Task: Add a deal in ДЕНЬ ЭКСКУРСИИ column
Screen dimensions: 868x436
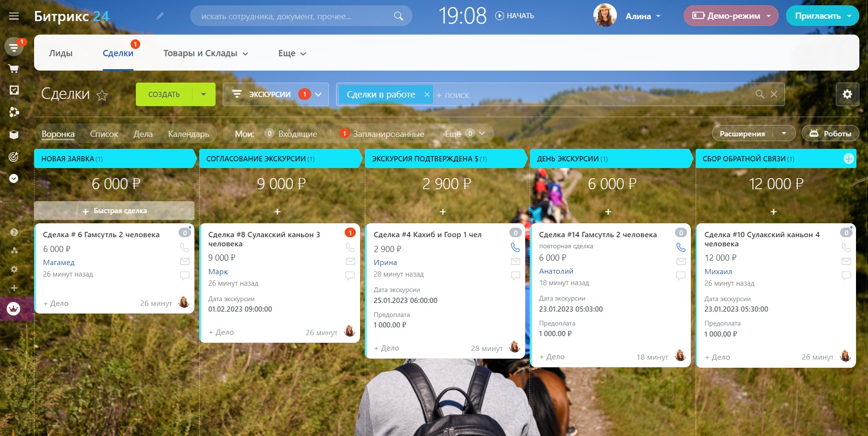Action: [608, 212]
